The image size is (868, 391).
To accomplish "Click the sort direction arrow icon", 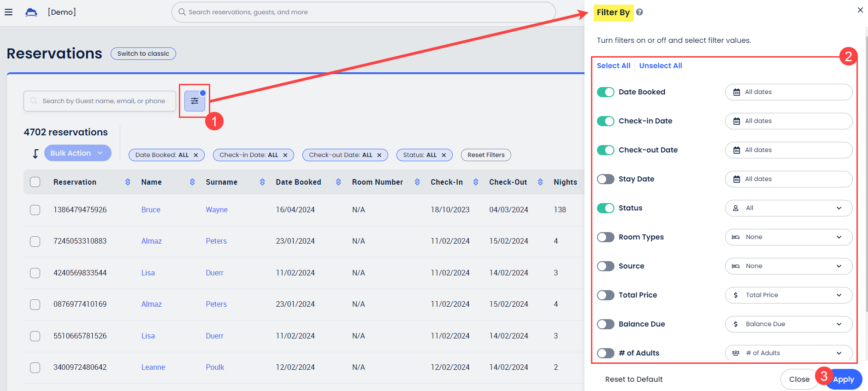I will coord(35,153).
